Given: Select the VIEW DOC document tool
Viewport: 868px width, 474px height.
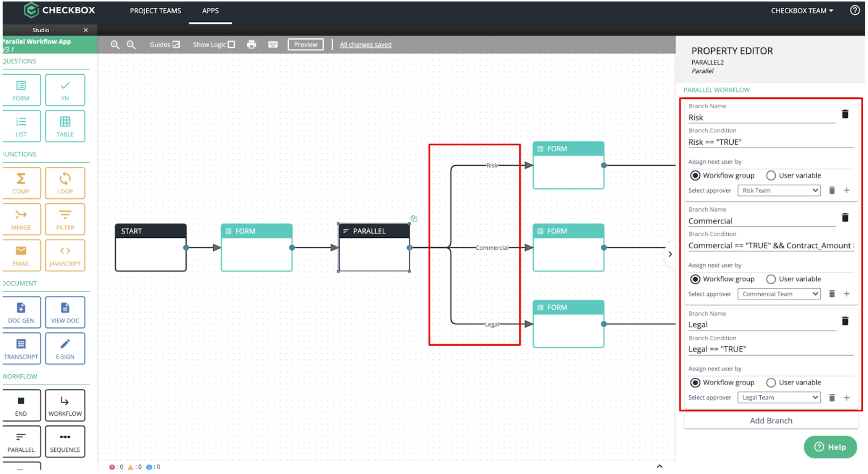Looking at the screenshot, I should [65, 313].
